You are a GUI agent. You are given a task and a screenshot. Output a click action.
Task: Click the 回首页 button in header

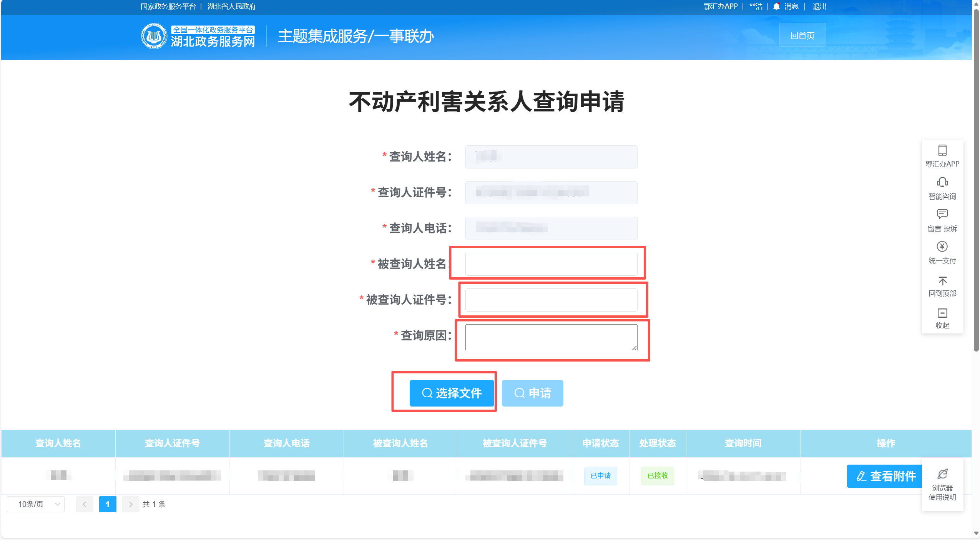click(x=802, y=36)
